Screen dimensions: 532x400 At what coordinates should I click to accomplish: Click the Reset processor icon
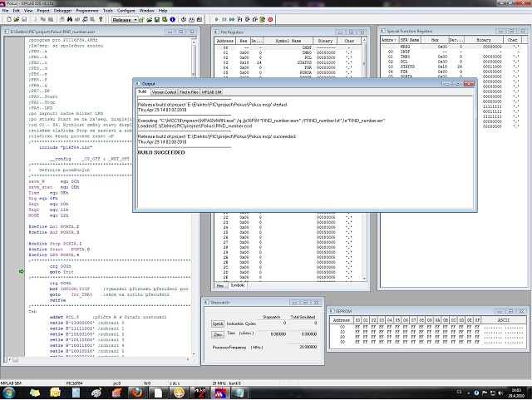tap(263, 19)
